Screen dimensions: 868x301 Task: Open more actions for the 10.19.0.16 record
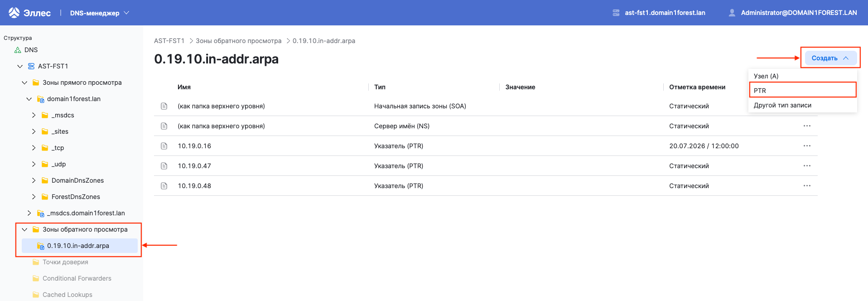click(807, 146)
